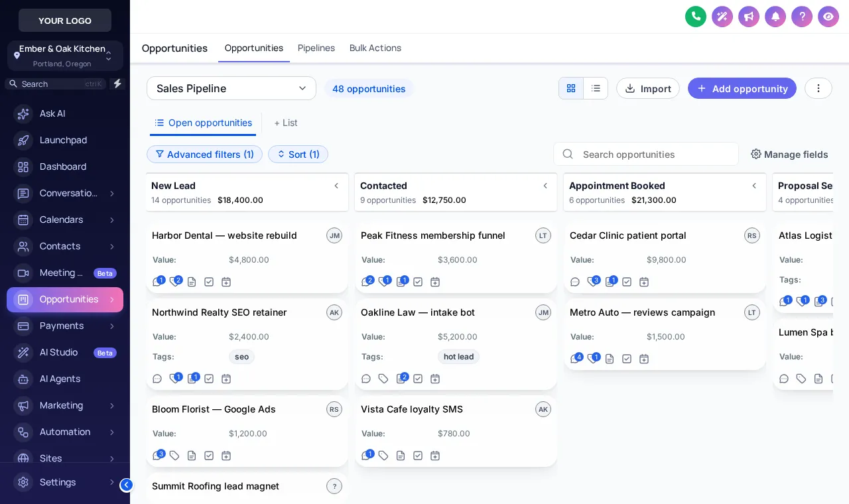Switch to list view
The width and height of the screenshot is (849, 504).
596,88
